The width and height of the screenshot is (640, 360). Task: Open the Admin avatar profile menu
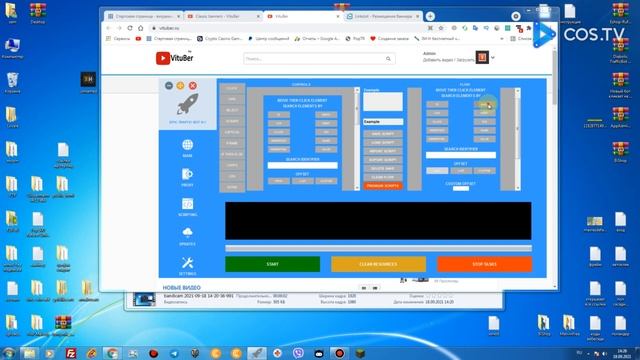(x=482, y=58)
